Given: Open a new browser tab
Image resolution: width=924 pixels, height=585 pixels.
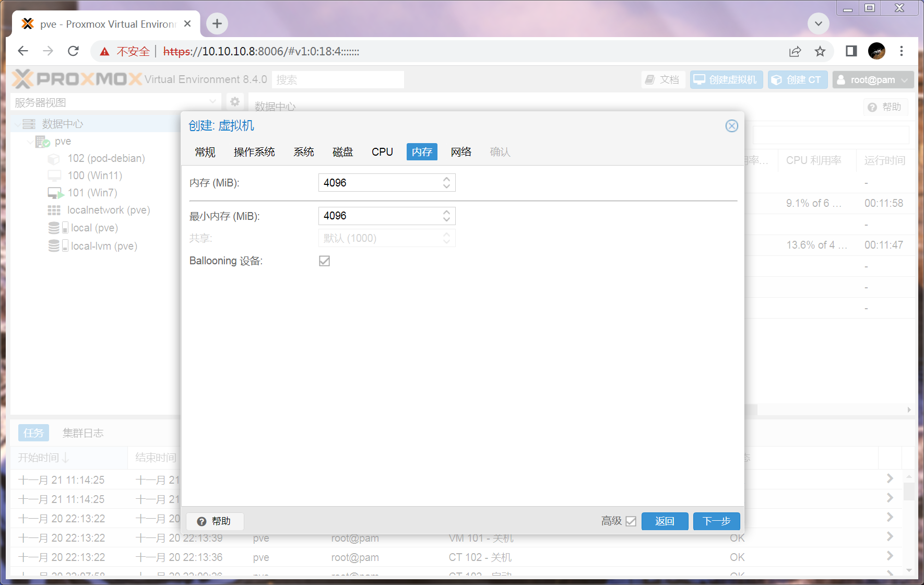Looking at the screenshot, I should pos(217,24).
